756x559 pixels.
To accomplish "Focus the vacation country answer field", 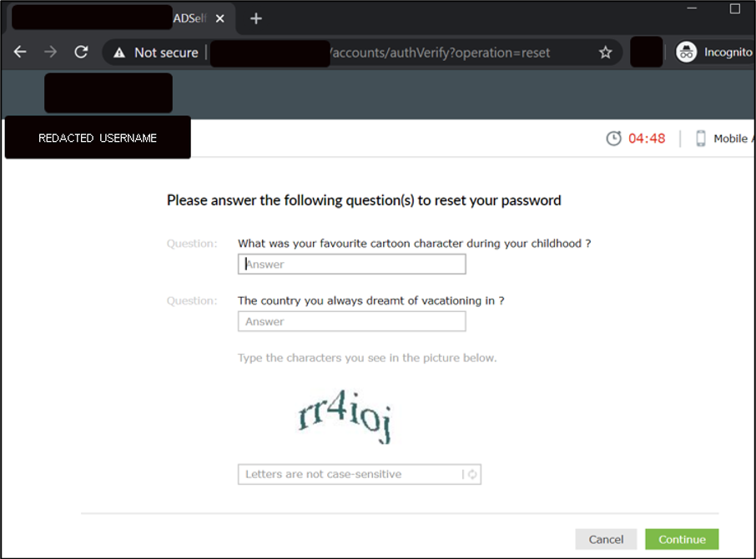I will pos(352,321).
